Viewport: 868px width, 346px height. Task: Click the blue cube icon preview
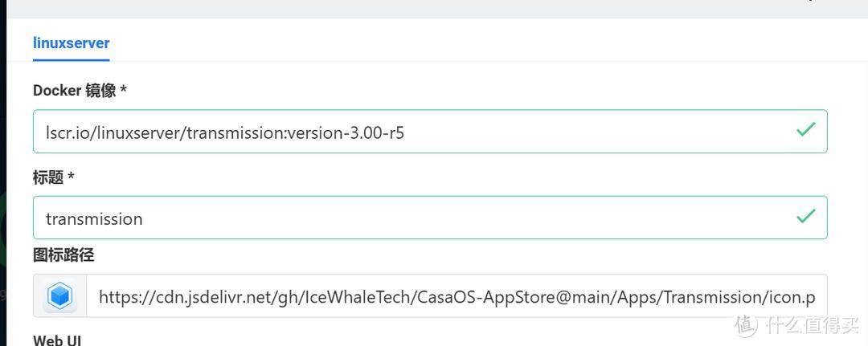pos(59,295)
